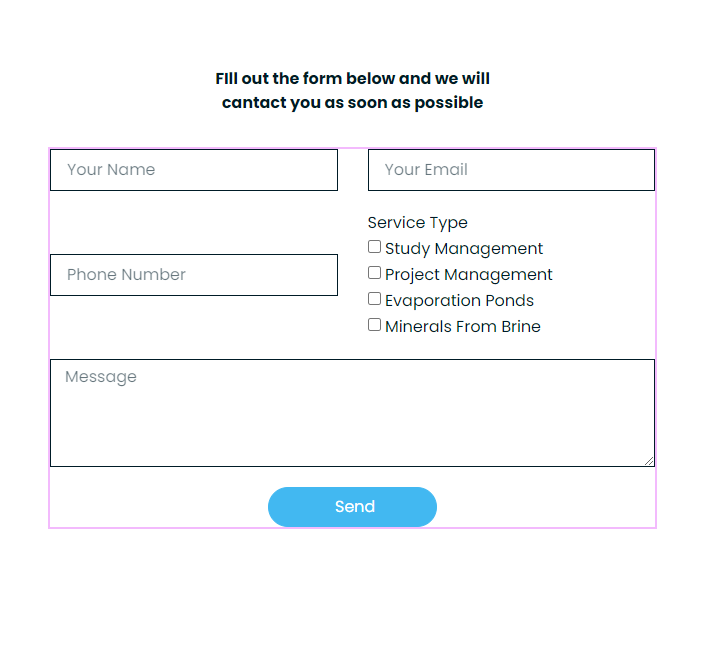Screen dimensions: 717x649
Task: Click the Project Management label text
Action: (x=468, y=275)
